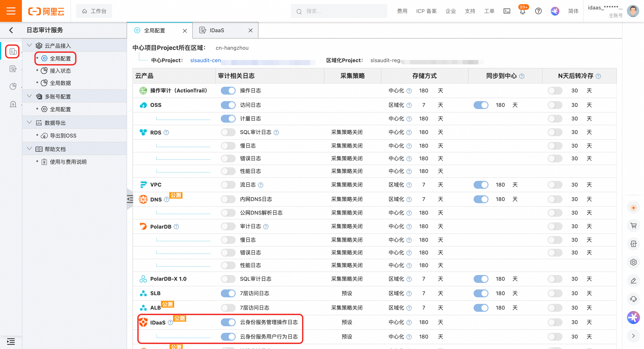Open the customer support headset icon
This screenshot has width=644, height=349.
(633, 299)
